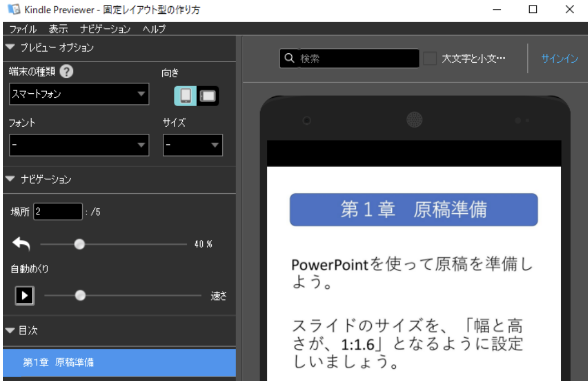Collapse the プレビュー オプション section

[10, 47]
